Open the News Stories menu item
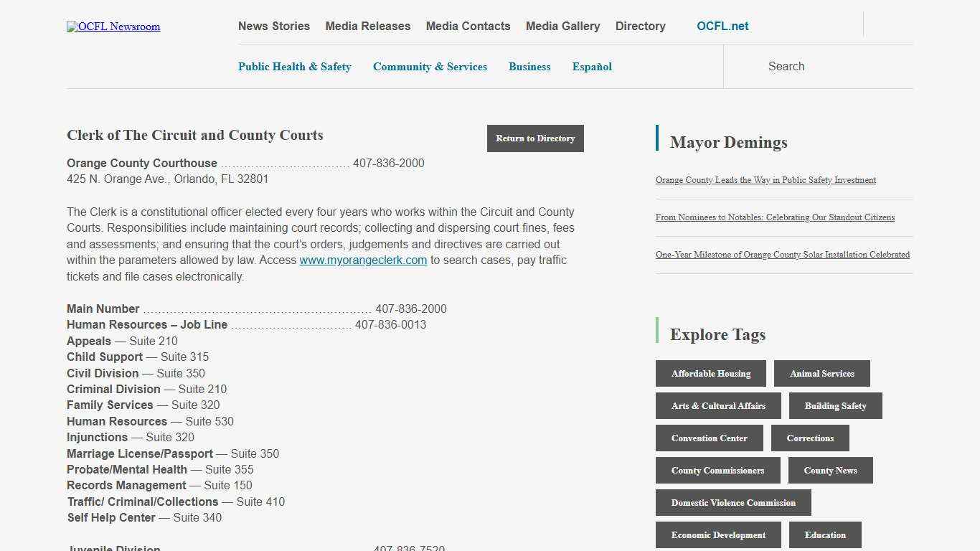The image size is (980, 551). pos(273,26)
